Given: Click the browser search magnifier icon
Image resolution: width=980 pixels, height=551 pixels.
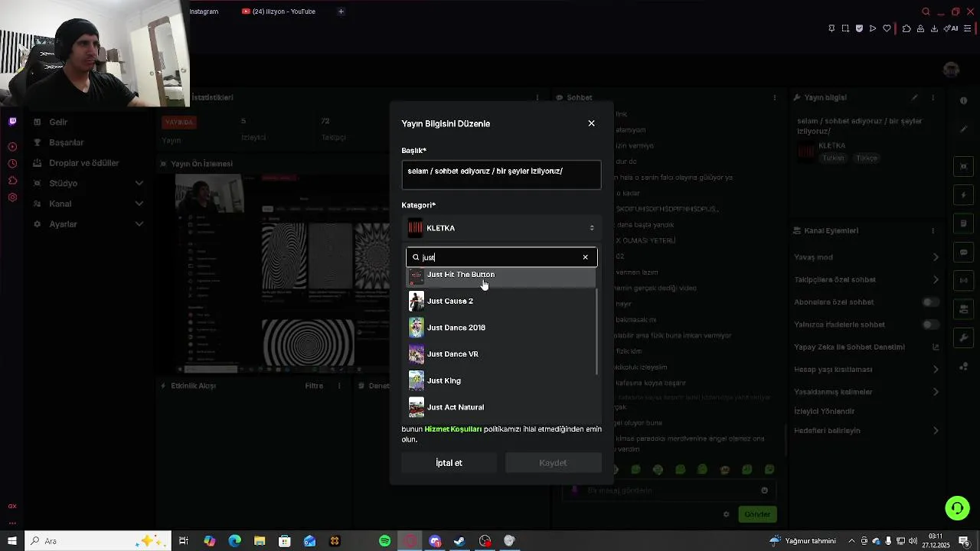Looking at the screenshot, I should [926, 11].
